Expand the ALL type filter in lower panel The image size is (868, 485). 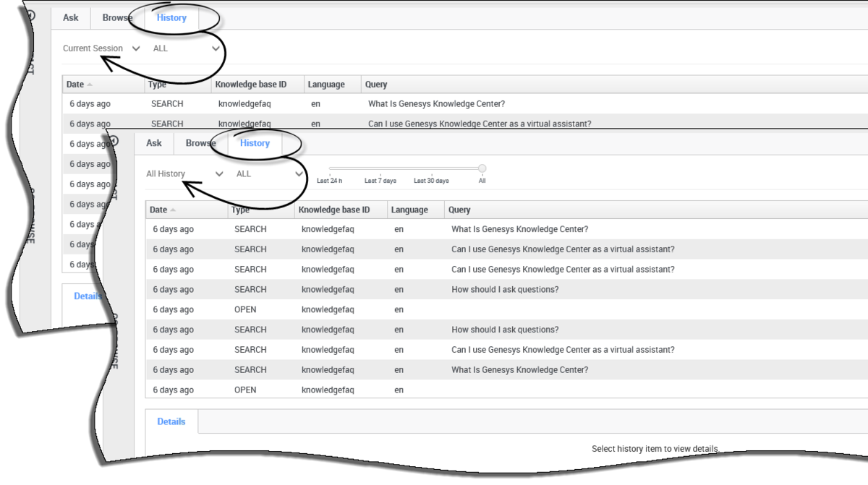[x=269, y=174]
